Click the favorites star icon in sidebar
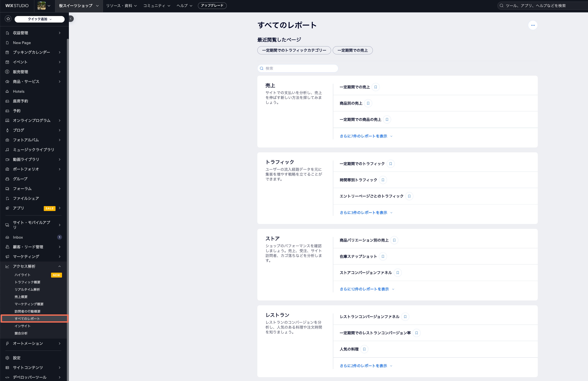The image size is (588, 381). (x=8, y=19)
